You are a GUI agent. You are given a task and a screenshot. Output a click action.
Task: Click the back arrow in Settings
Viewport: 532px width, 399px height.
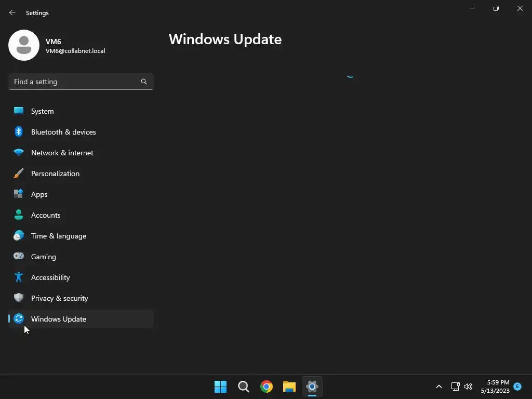[12, 12]
